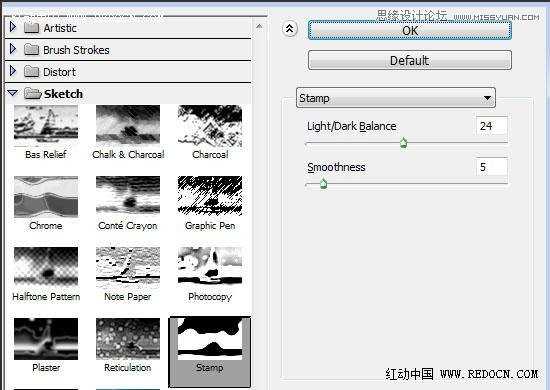
Task: Click the Distort category label
Action: (59, 72)
